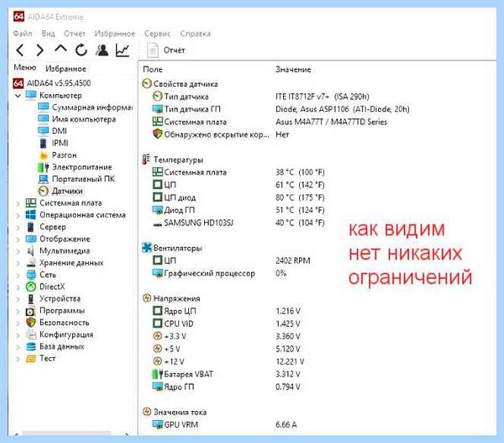Expand the Сервер tree node

point(18,228)
